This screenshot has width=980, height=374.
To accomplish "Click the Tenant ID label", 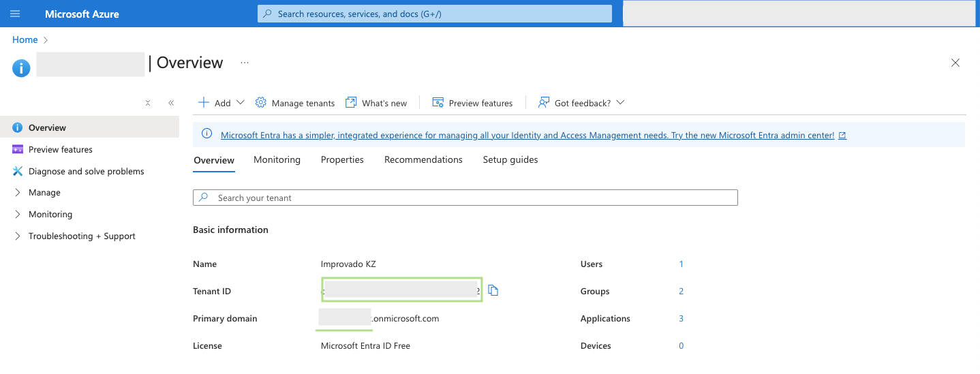I will (x=212, y=291).
